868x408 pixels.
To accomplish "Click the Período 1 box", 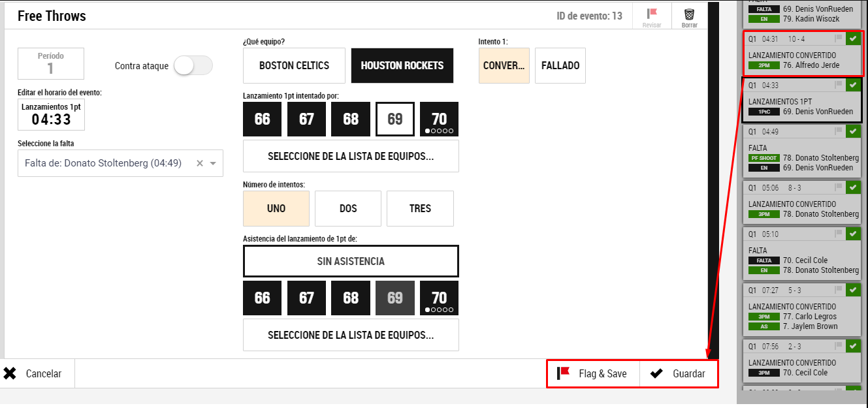I will [50, 64].
